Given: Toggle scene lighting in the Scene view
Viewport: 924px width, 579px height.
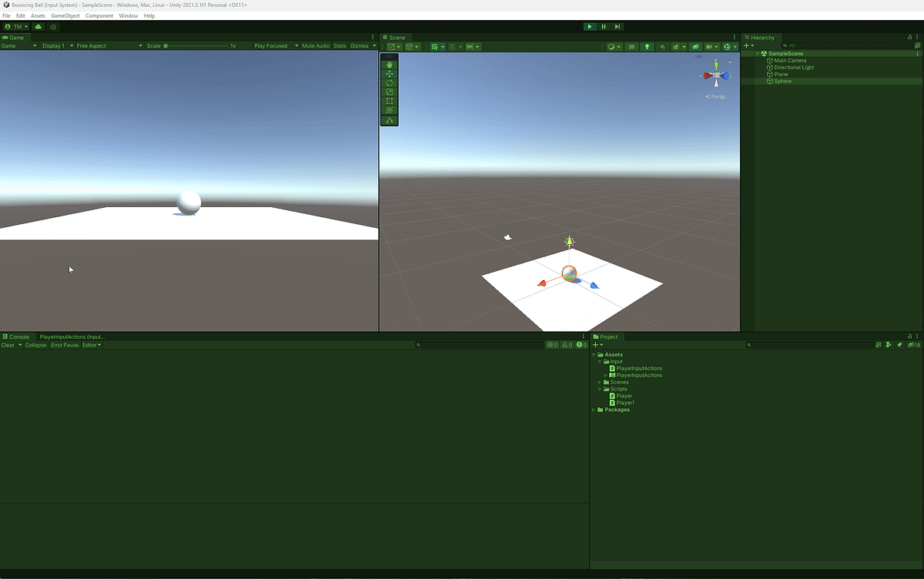Looking at the screenshot, I should [647, 46].
